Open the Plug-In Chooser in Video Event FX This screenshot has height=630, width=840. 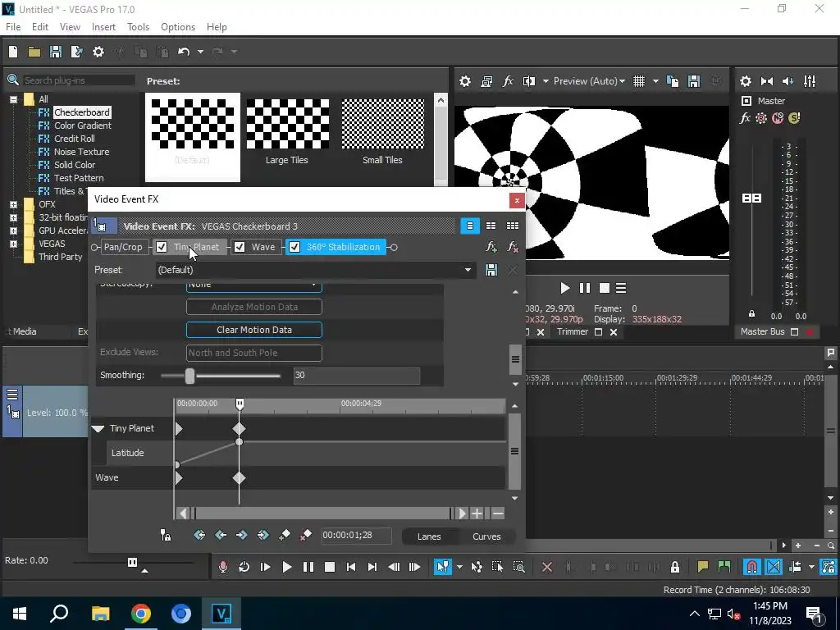coord(491,247)
